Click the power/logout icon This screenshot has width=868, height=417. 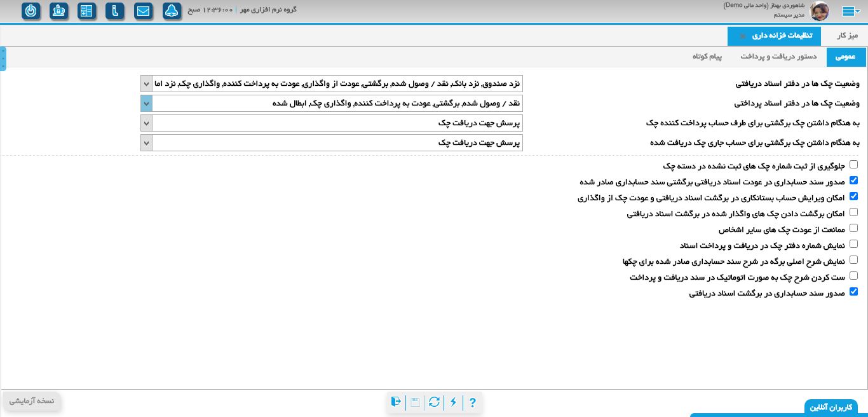(31, 11)
